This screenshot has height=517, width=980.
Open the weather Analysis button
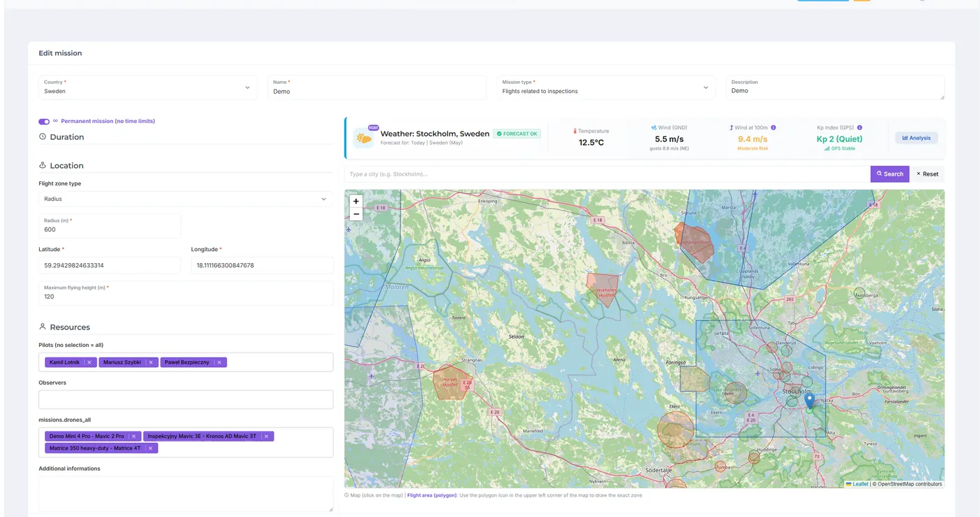tap(916, 138)
